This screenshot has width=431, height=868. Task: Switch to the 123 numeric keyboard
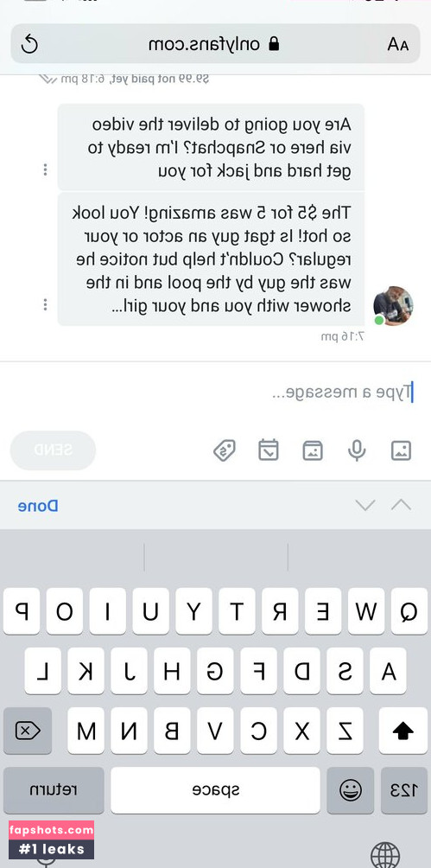click(403, 790)
